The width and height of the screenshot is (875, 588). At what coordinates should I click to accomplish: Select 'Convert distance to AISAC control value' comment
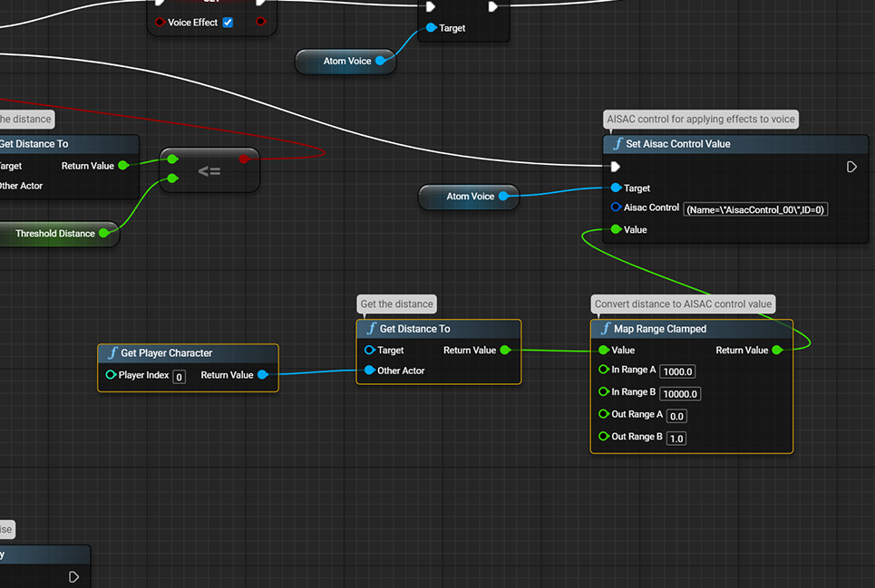click(x=683, y=304)
